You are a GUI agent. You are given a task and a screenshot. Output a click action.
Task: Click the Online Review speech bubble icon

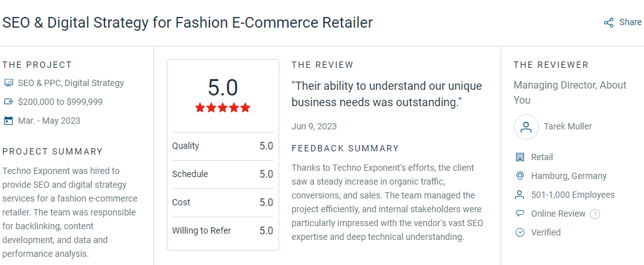pos(520,214)
